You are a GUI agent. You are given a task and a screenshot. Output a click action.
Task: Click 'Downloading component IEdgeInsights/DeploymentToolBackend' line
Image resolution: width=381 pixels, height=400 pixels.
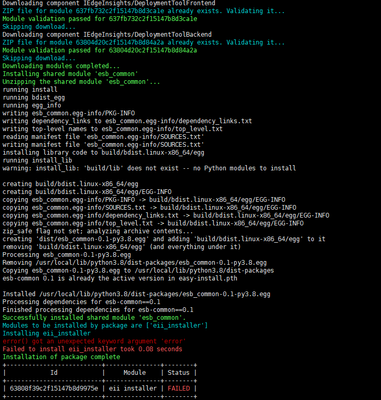coord(107,34)
